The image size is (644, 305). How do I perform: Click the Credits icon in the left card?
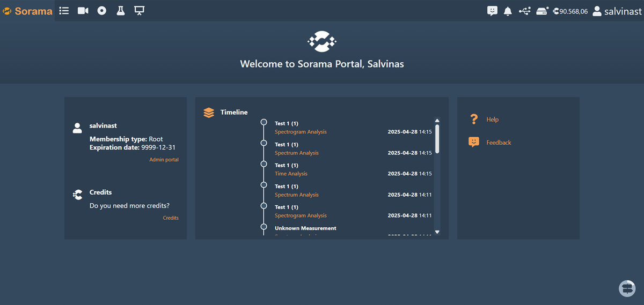tap(77, 195)
